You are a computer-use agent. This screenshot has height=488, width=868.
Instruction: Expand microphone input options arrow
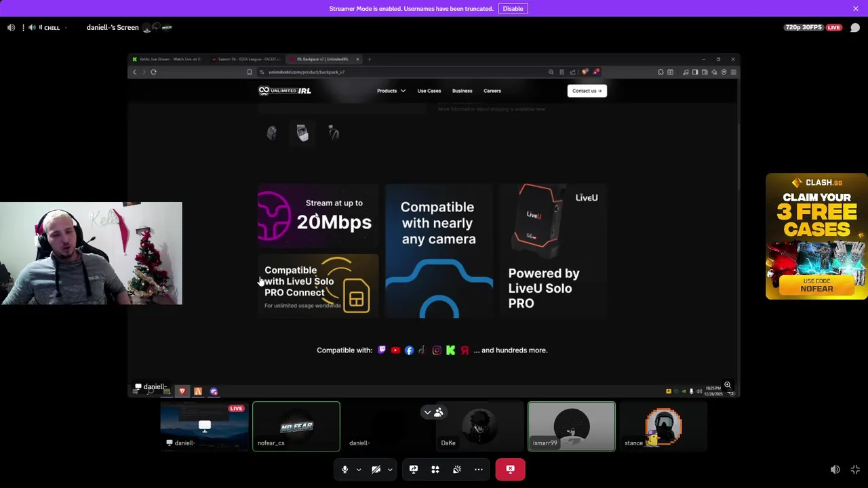click(x=359, y=469)
